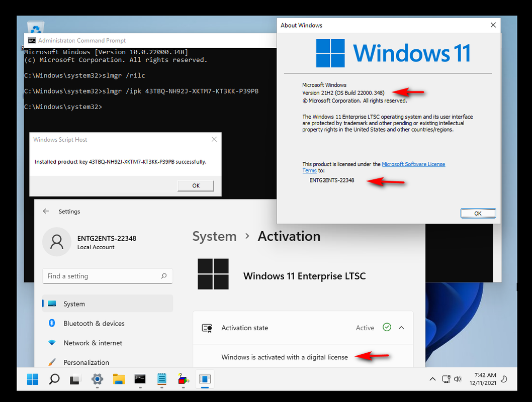Click the Windows 11 Enterprise LTSC logo in Settings
The height and width of the screenshot is (402, 532).
pyautogui.click(x=213, y=274)
